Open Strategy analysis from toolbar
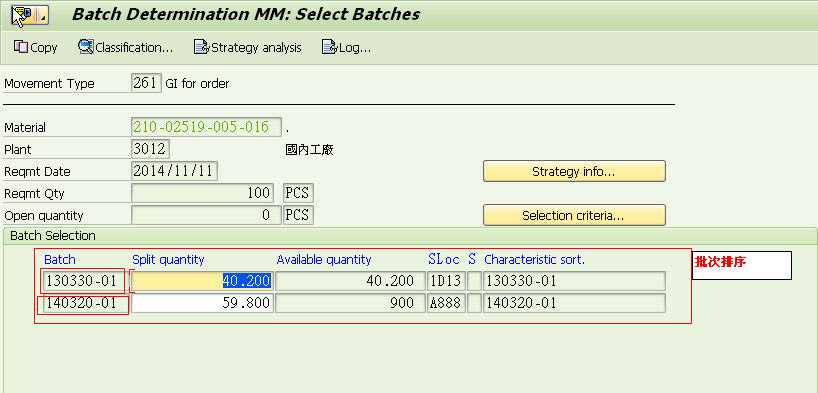Image resolution: width=818 pixels, height=393 pixels. click(x=247, y=47)
